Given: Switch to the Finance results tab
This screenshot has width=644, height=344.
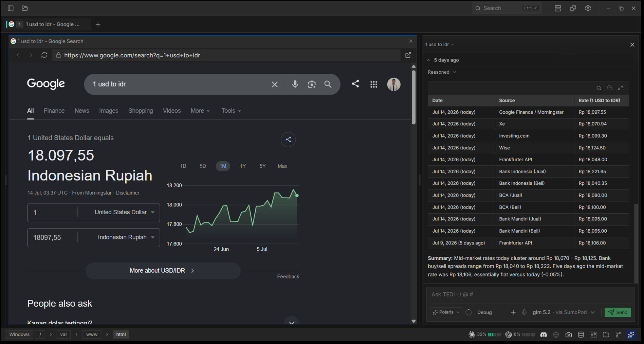Looking at the screenshot, I should tap(54, 111).
